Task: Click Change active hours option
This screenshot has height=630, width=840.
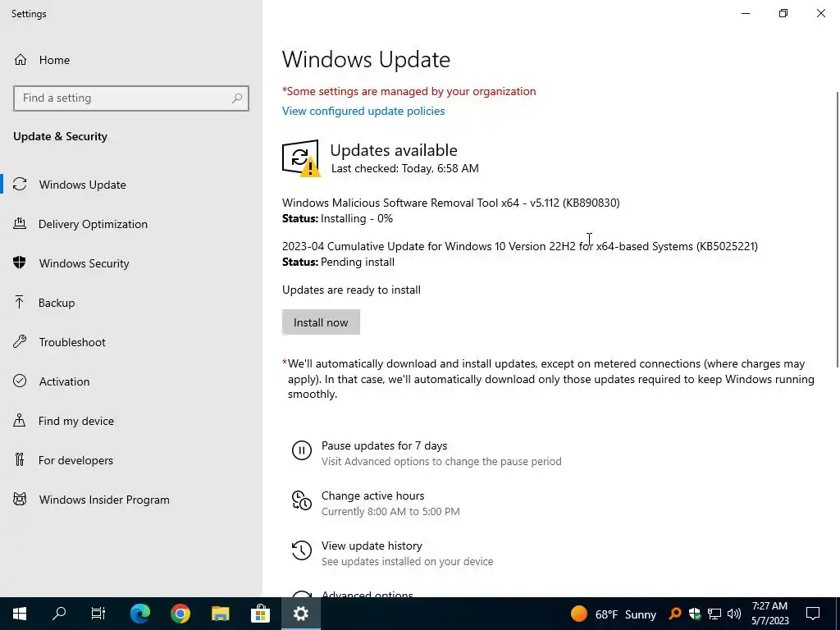Action: [x=376, y=503]
